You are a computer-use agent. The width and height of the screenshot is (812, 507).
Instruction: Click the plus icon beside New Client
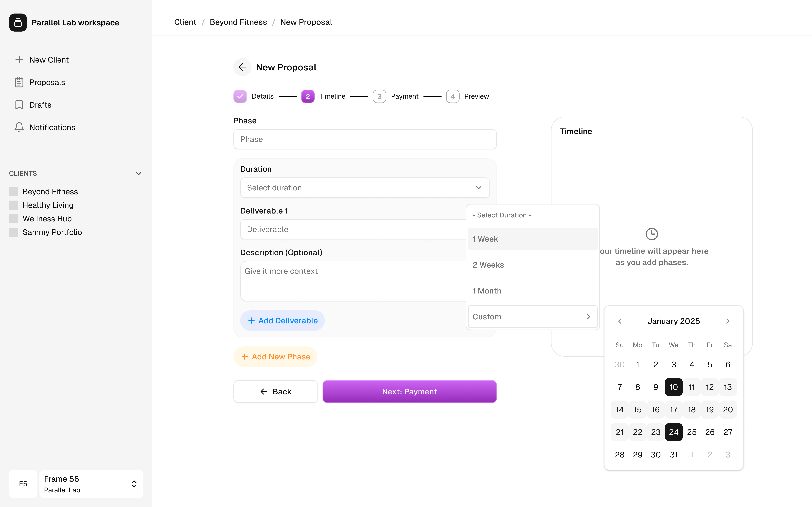19,60
